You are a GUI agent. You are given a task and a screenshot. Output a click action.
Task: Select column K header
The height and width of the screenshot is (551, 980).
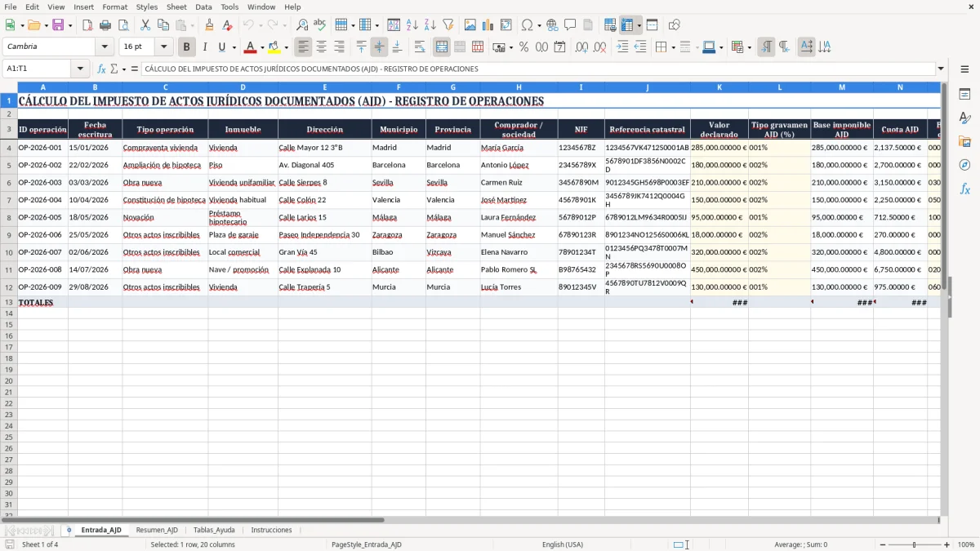719,87
